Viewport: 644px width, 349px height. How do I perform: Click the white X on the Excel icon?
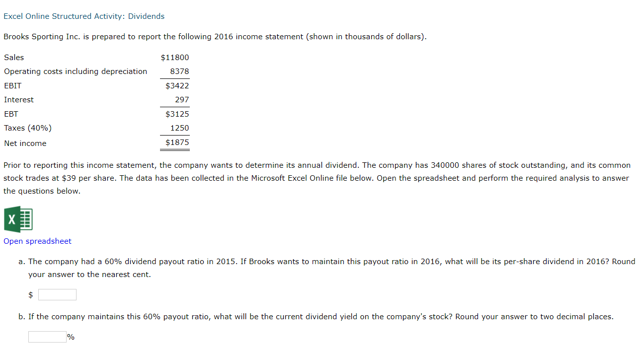tap(12, 220)
